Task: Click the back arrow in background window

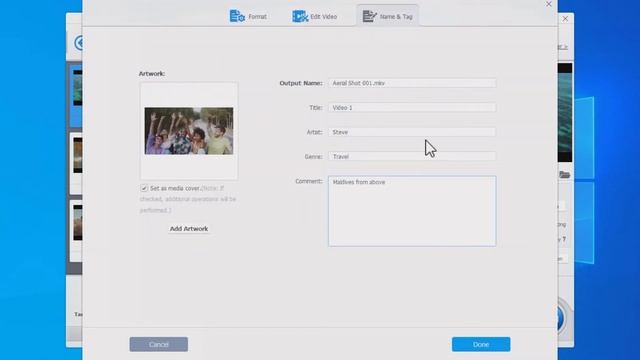Action: (78, 43)
